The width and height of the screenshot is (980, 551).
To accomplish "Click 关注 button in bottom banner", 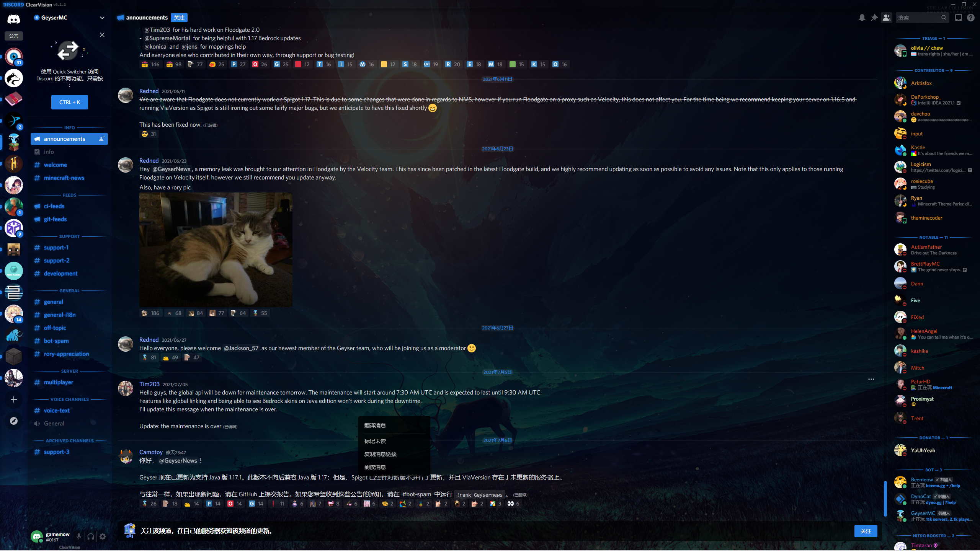I will point(866,531).
